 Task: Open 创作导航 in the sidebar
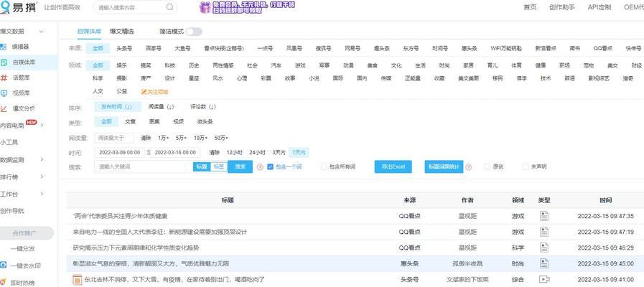(12, 211)
